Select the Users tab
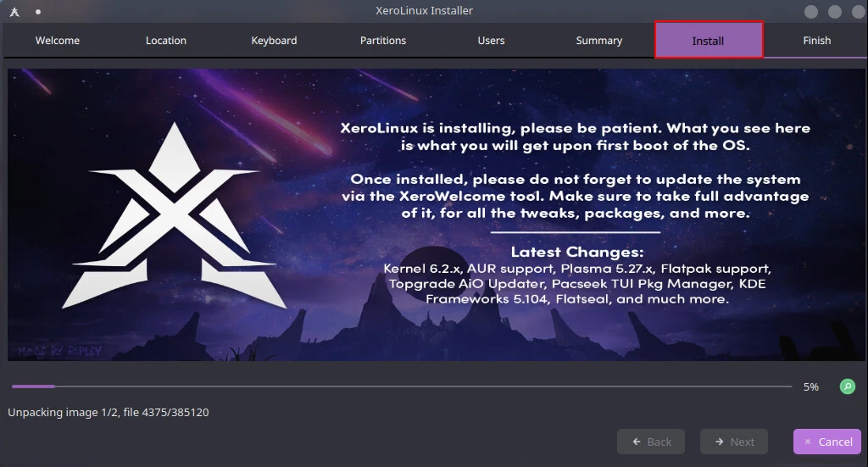Image resolution: width=868 pixels, height=467 pixels. coord(491,41)
